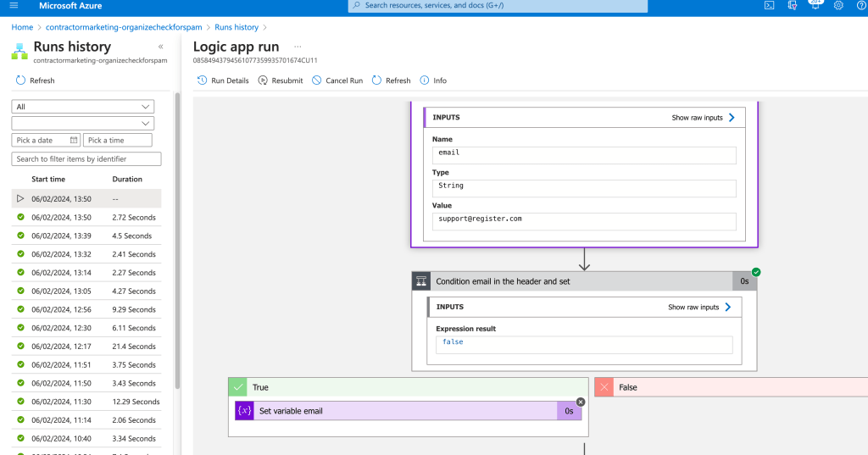Click the Refresh icon in run toolbar
This screenshot has width=868, height=455.
[376, 80]
